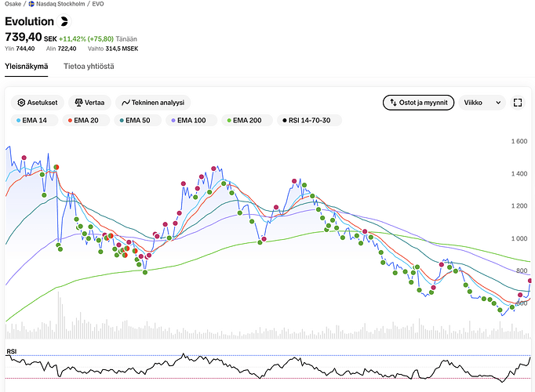This screenshot has width=535, height=392.
Task: Click the gear icon in Asetukset
Action: click(x=21, y=103)
